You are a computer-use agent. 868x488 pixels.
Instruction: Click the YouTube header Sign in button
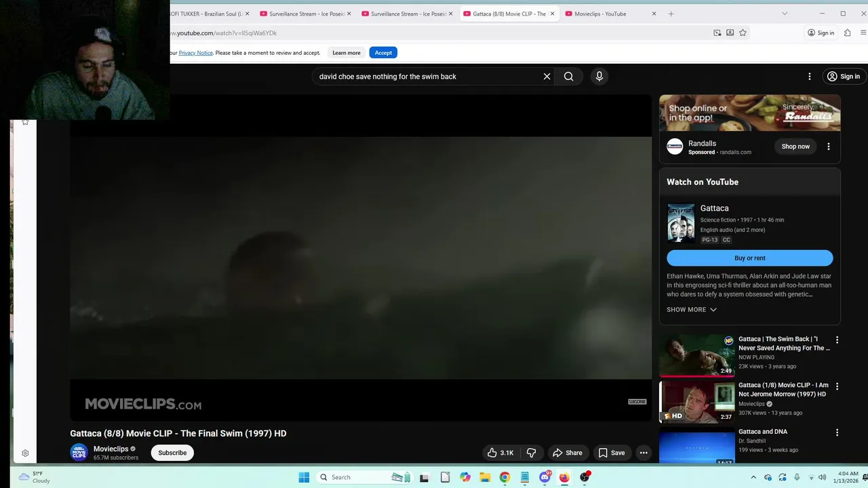(x=843, y=77)
